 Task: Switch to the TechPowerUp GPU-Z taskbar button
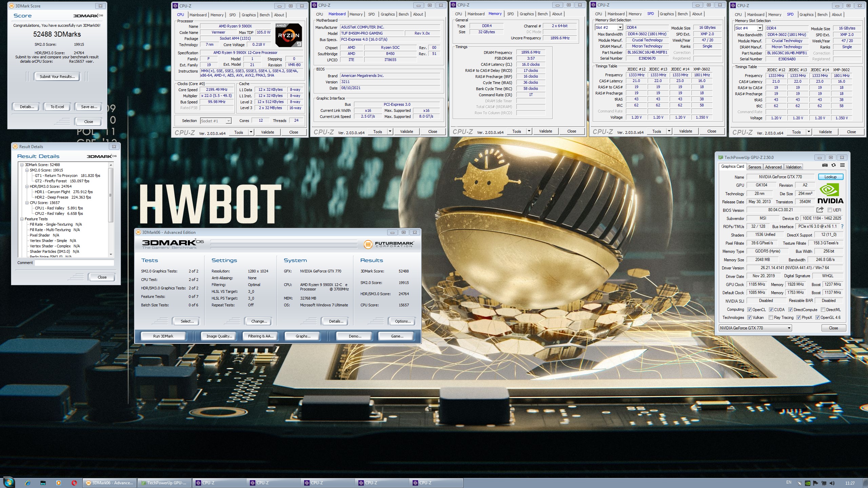[x=164, y=483]
